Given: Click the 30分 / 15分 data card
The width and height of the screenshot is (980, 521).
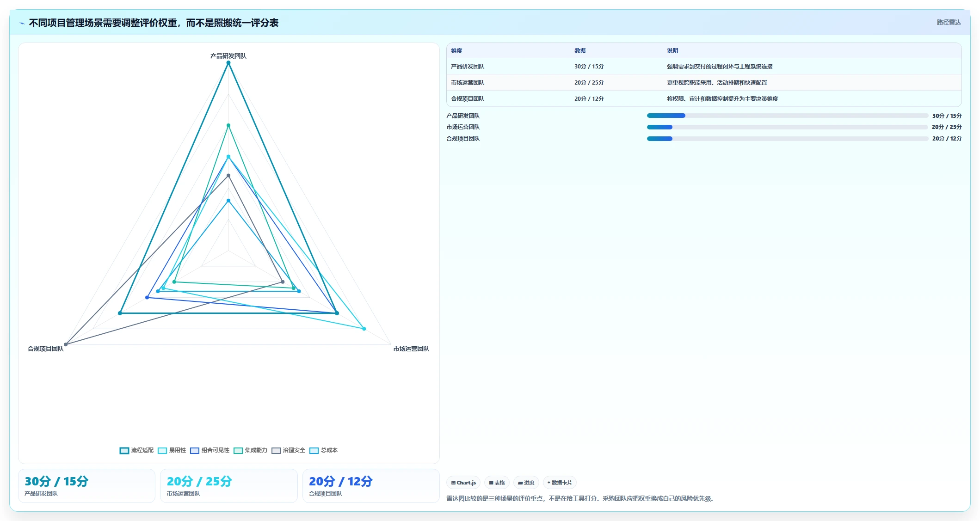Looking at the screenshot, I should (86, 486).
